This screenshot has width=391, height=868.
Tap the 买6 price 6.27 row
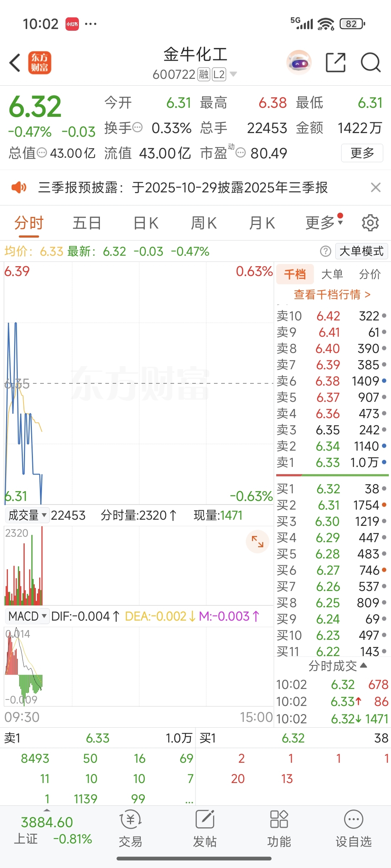pyautogui.click(x=332, y=570)
